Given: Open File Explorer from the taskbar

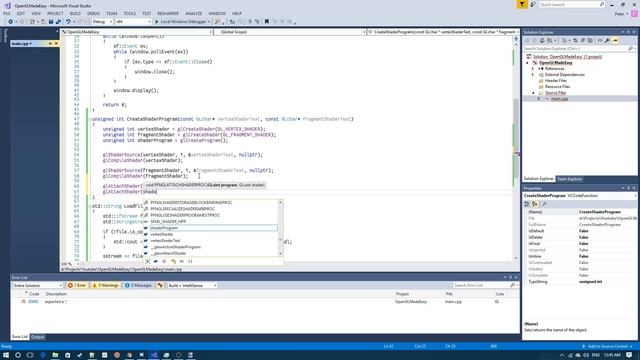Looking at the screenshot, I should 55,355.
